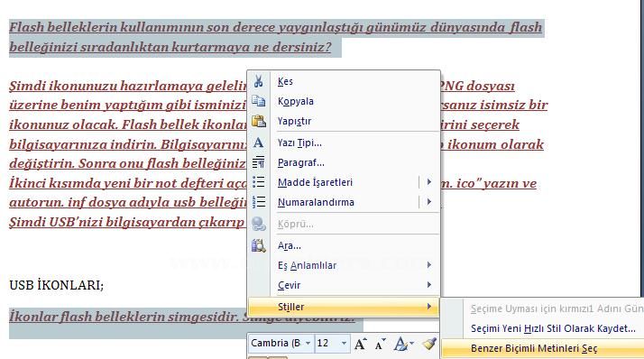Click the text 'İkonlar flash belleklerin simgesidir.'

point(124,317)
